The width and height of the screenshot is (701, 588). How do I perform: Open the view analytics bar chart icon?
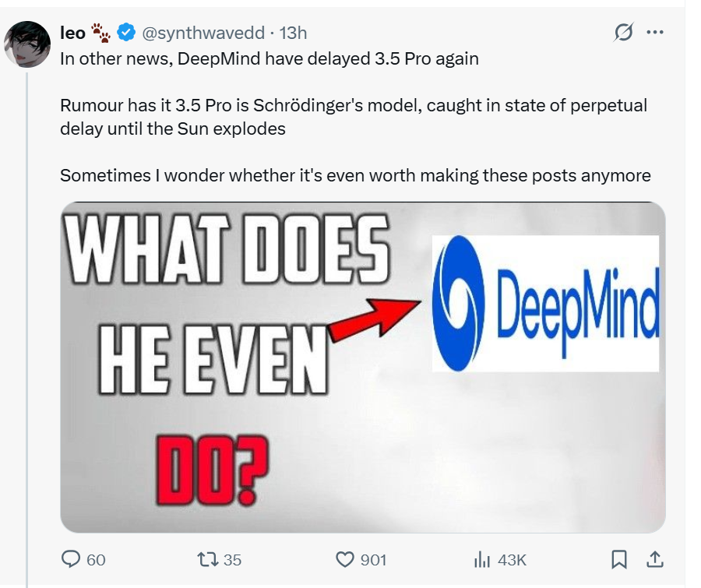(482, 559)
